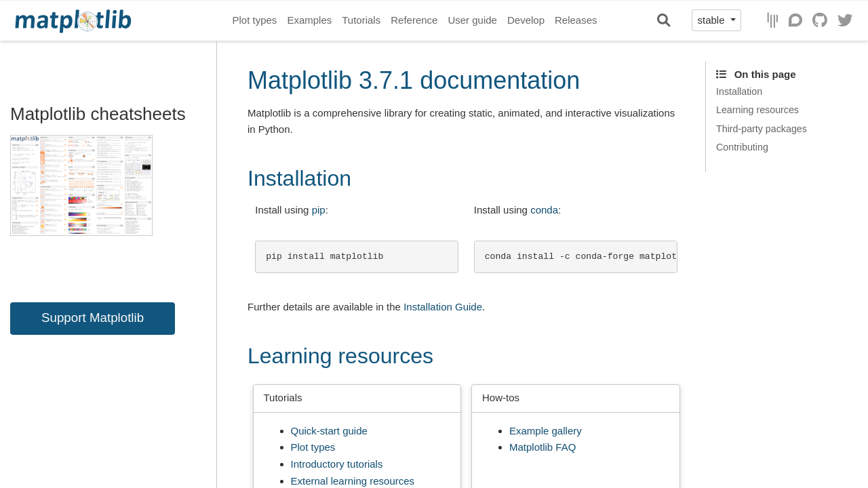The height and width of the screenshot is (488, 868).
Task: Open the Twitter icon
Action: (845, 20)
